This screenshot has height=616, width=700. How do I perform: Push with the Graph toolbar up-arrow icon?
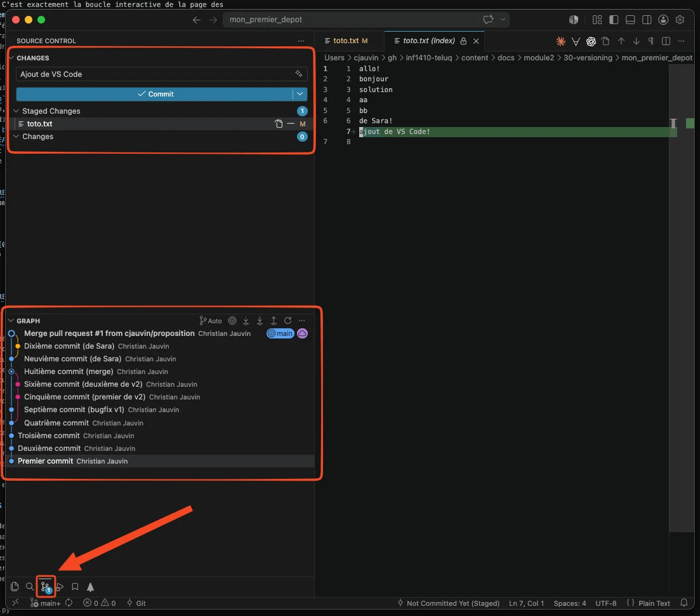point(274,321)
